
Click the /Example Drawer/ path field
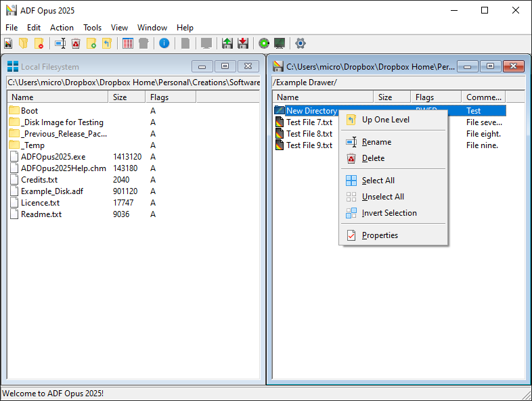tap(398, 82)
